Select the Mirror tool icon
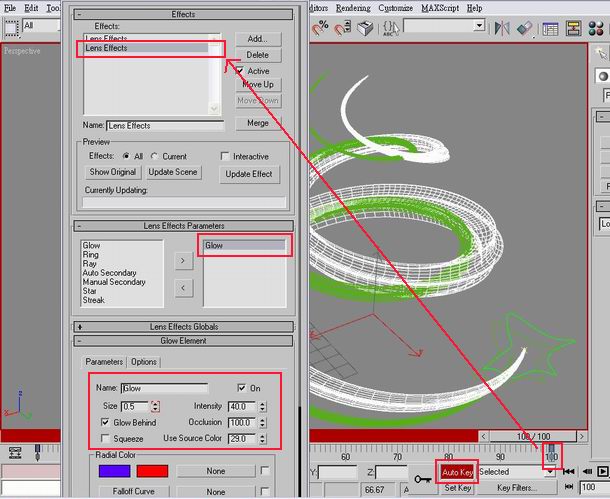 click(x=502, y=28)
